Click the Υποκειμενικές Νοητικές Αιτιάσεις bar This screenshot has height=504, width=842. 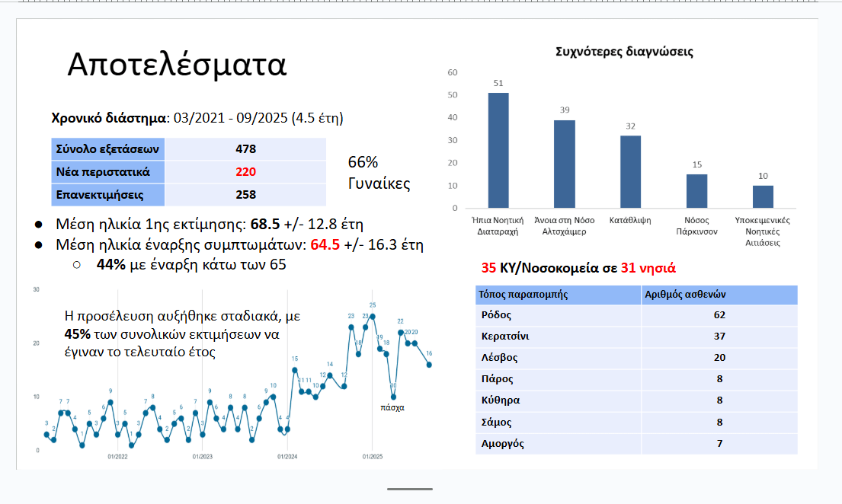763,196
